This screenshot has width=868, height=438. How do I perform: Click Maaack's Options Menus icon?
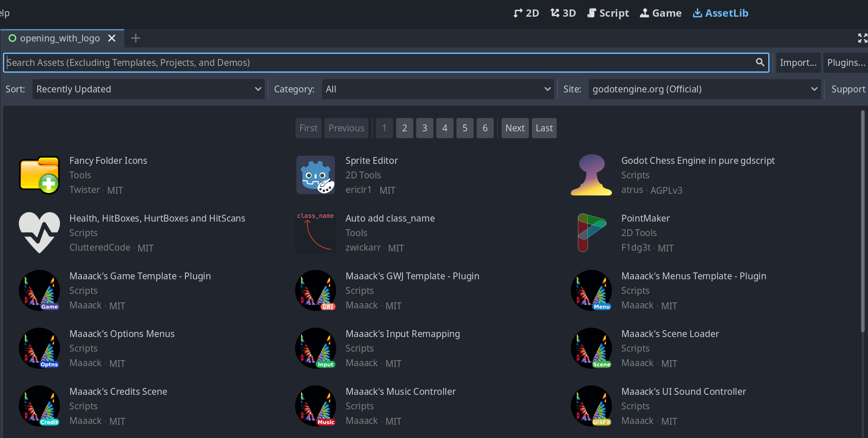click(39, 348)
